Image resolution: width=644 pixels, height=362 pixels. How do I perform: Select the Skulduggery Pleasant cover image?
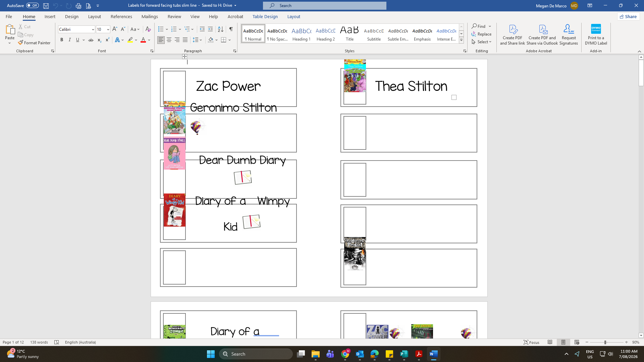tap(355, 253)
